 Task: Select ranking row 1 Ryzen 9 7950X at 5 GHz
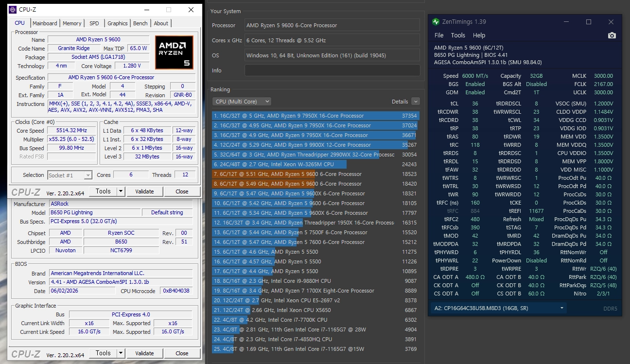pyautogui.click(x=315, y=116)
